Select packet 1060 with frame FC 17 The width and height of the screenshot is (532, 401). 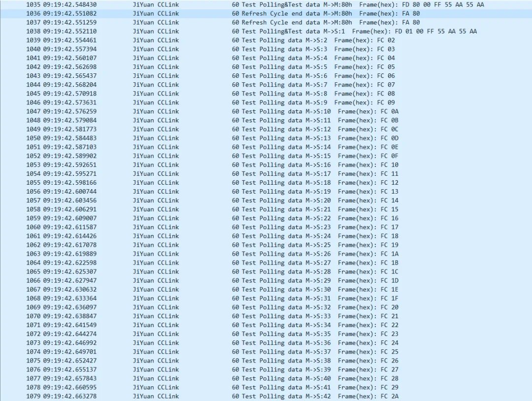coord(266,227)
